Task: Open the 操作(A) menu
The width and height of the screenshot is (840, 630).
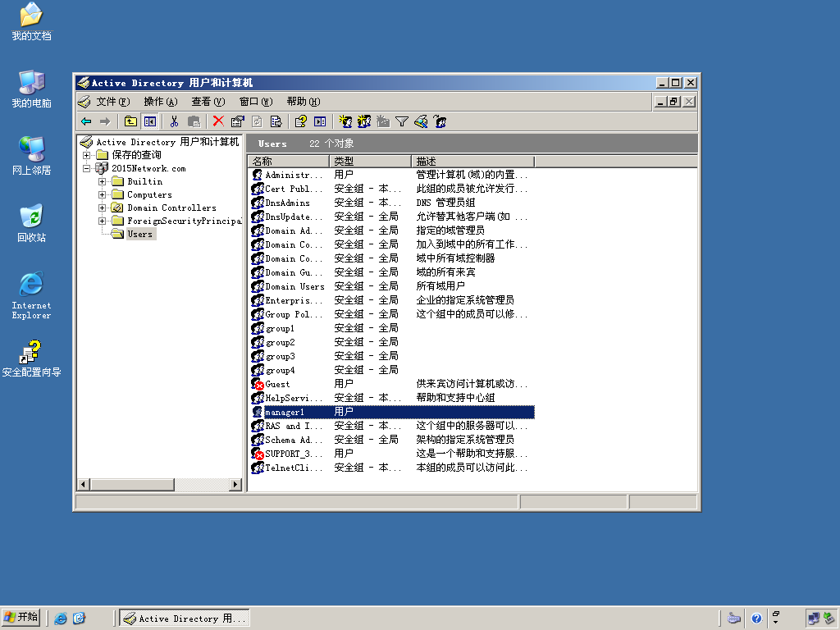Action: (x=160, y=102)
